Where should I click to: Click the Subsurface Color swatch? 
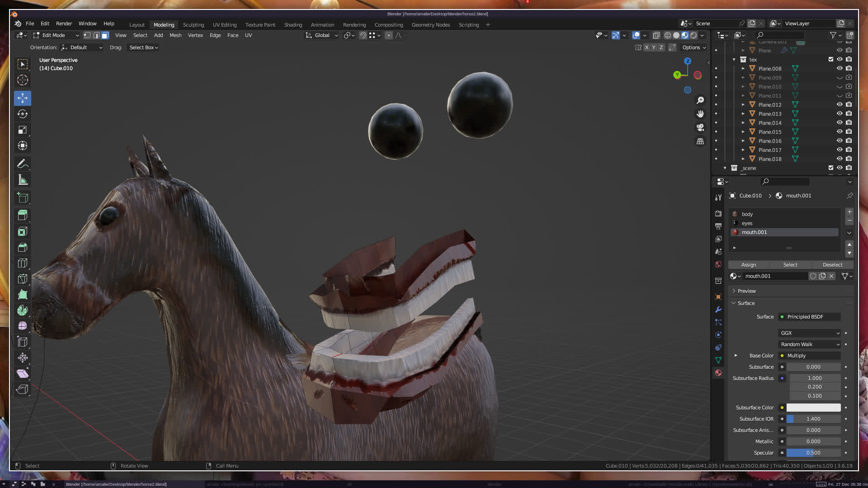[813, 408]
